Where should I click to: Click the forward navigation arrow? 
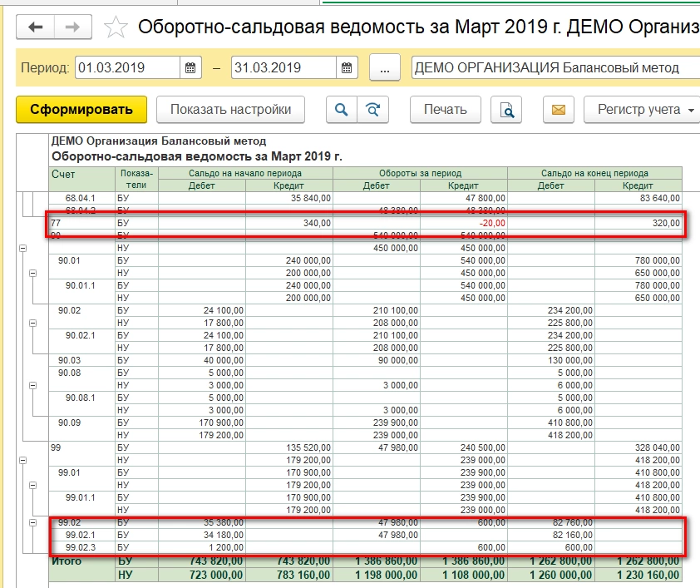point(72,27)
